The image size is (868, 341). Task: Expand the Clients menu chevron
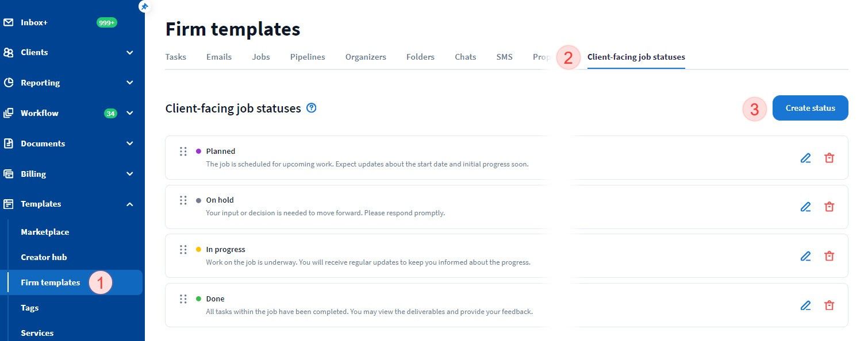pos(130,53)
